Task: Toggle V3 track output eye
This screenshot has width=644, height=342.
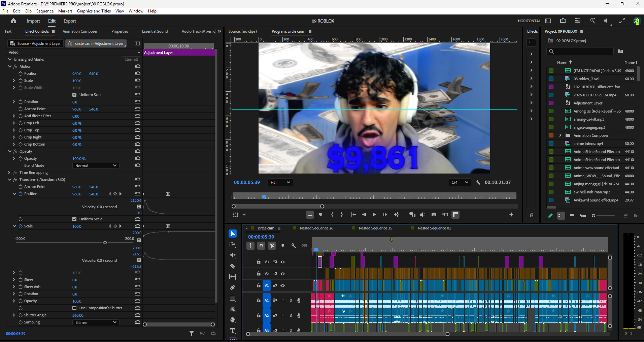Action: (x=283, y=262)
